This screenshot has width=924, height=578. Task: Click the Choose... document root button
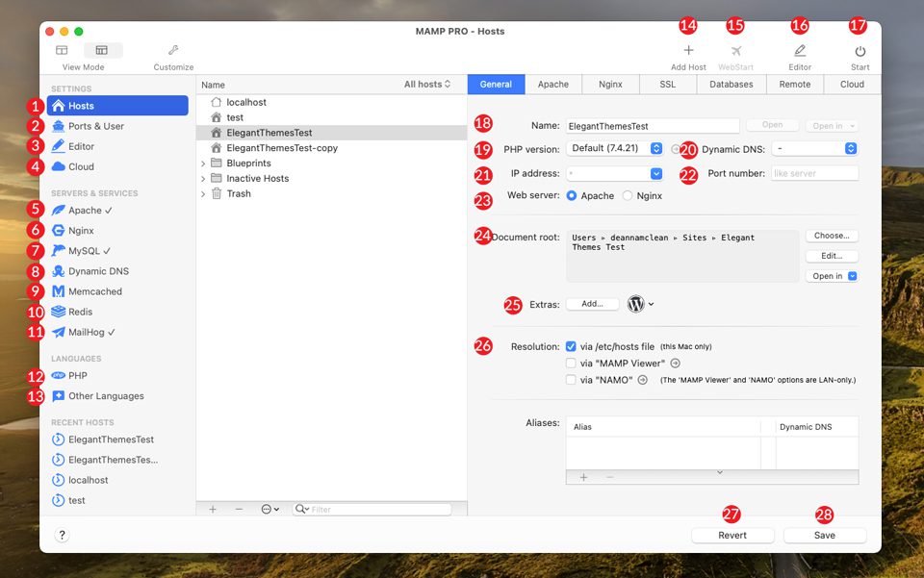pyautogui.click(x=831, y=236)
